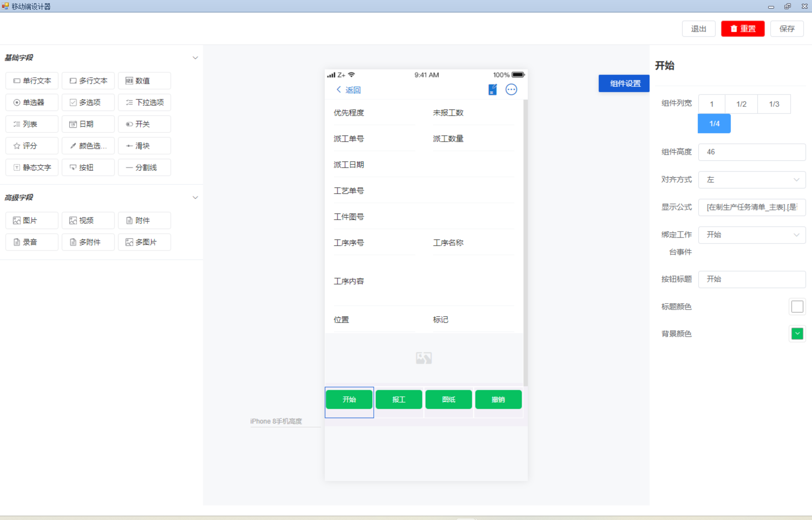This screenshot has width=812, height=520.
Task: Click the 组件高度 input field
Action: click(x=752, y=152)
